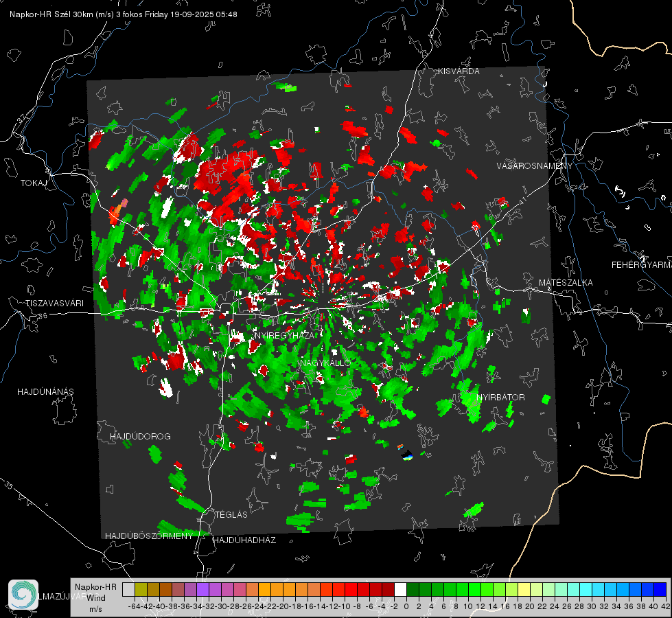Image resolution: width=672 pixels, height=618 pixels.
Task: Click the HAJDÚHADHÁZ town label
Action: pyautogui.click(x=244, y=540)
